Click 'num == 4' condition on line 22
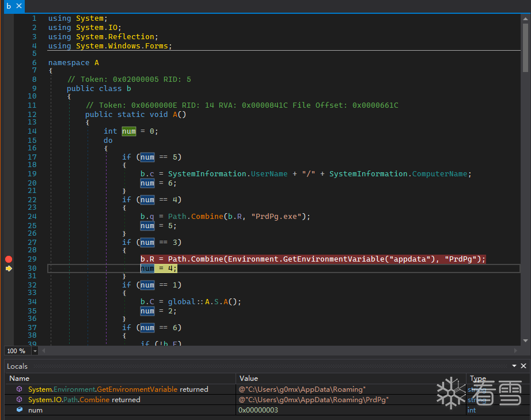Image resolution: width=531 pixels, height=420 pixels. [159, 200]
